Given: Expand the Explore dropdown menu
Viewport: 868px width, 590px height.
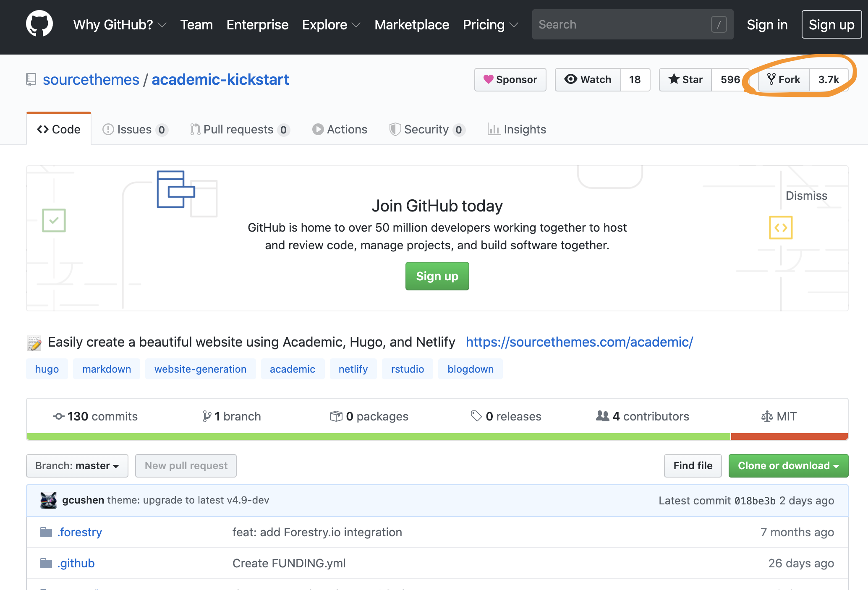Looking at the screenshot, I should (331, 25).
